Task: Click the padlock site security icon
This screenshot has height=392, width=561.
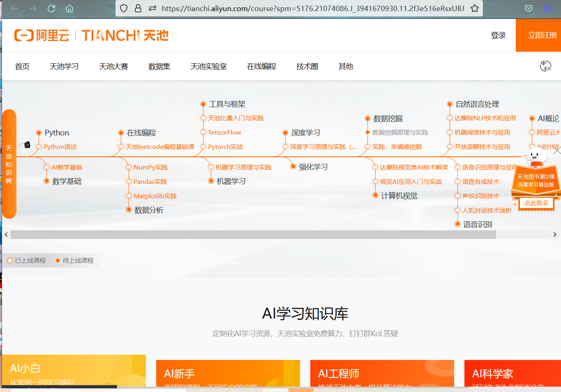Action: click(138, 8)
